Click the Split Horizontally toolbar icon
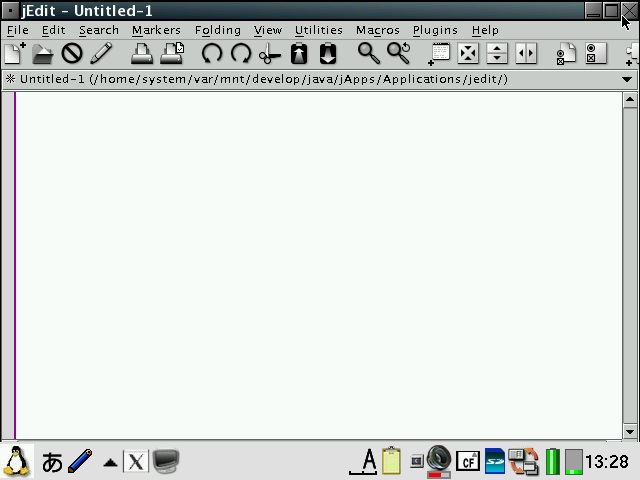The image size is (640, 480). (x=497, y=54)
